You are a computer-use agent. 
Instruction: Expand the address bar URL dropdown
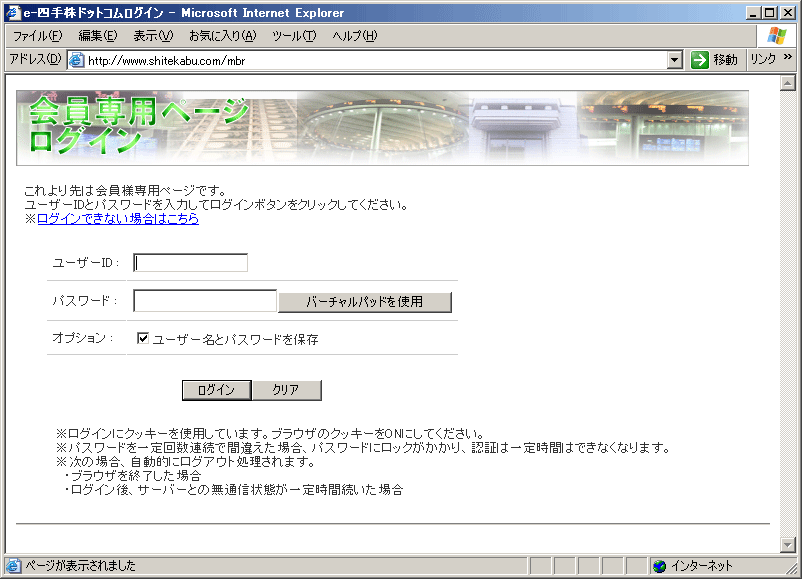pyautogui.click(x=675, y=60)
